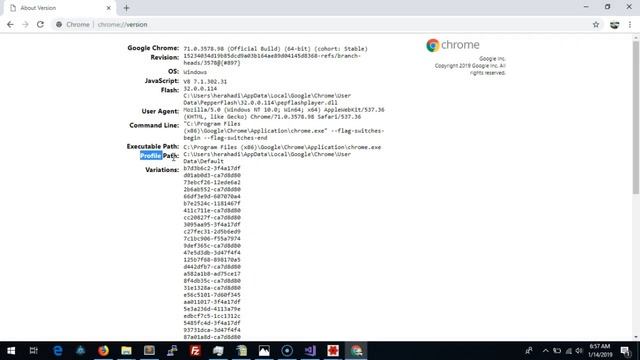This screenshot has height=360, width=640.
Task: Click the 'Revision:' label
Action: pos(164,57)
